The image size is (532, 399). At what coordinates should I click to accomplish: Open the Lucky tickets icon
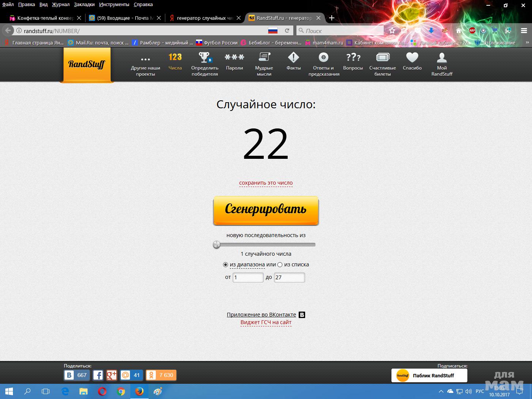coord(382,58)
